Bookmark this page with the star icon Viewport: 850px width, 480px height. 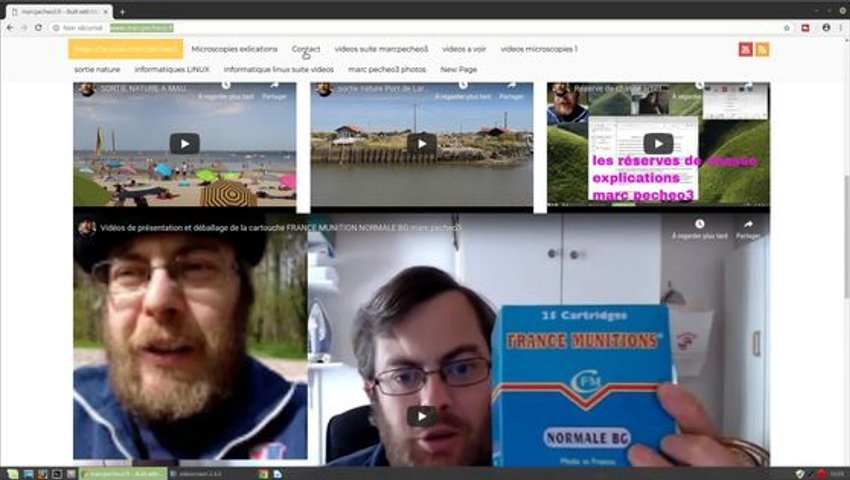point(787,28)
